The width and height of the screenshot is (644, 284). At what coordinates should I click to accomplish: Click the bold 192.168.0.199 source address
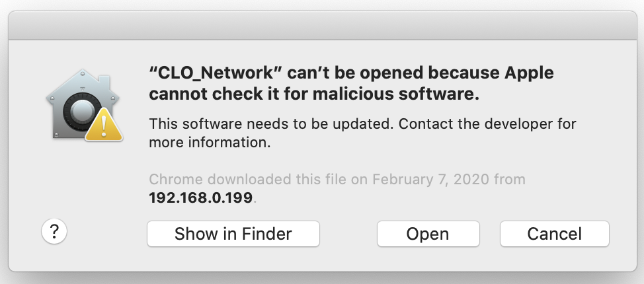(x=200, y=198)
